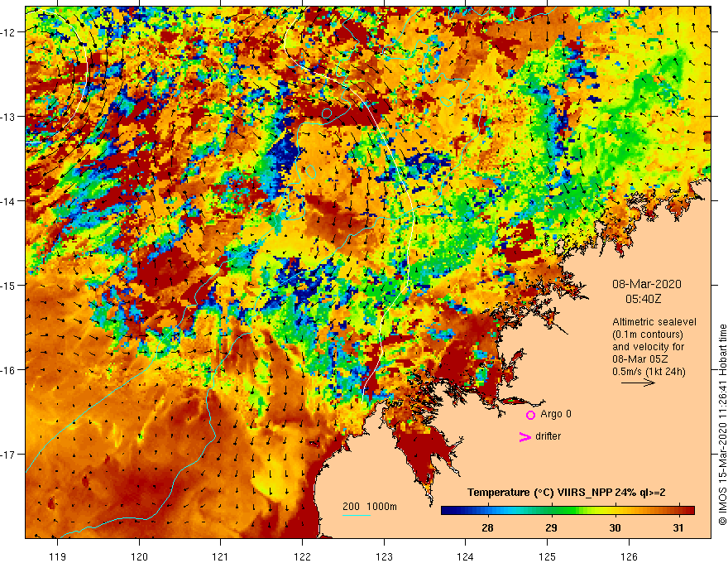Click latitude axis label -14
Screen dimensions: 728x563
8,201
